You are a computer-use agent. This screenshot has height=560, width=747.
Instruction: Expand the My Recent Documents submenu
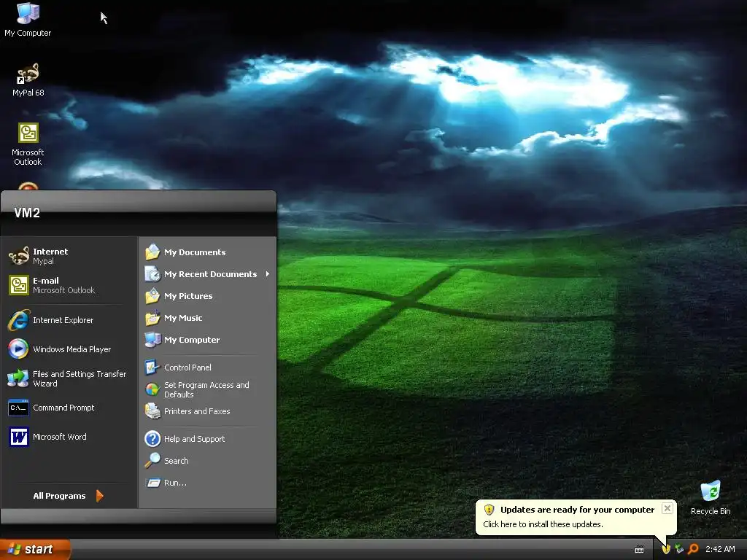click(x=207, y=274)
